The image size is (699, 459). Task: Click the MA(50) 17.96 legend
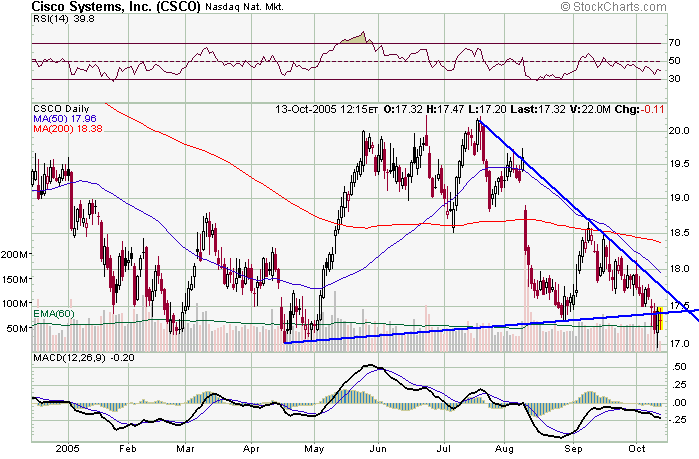pyautogui.click(x=65, y=119)
